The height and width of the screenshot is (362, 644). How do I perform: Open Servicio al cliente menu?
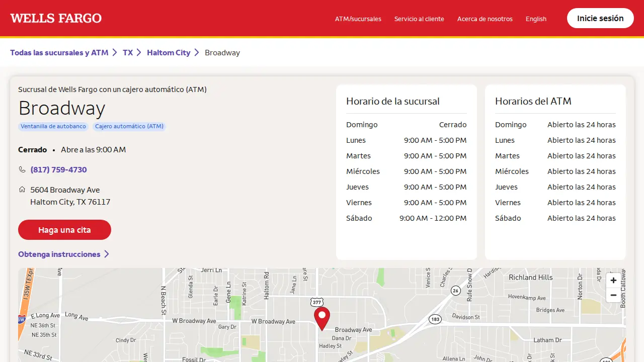[x=419, y=19]
